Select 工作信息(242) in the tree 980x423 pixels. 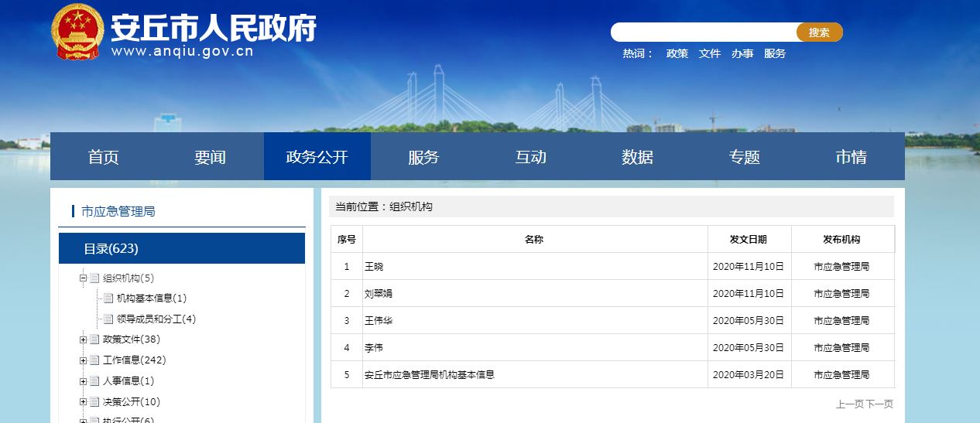click(x=135, y=360)
